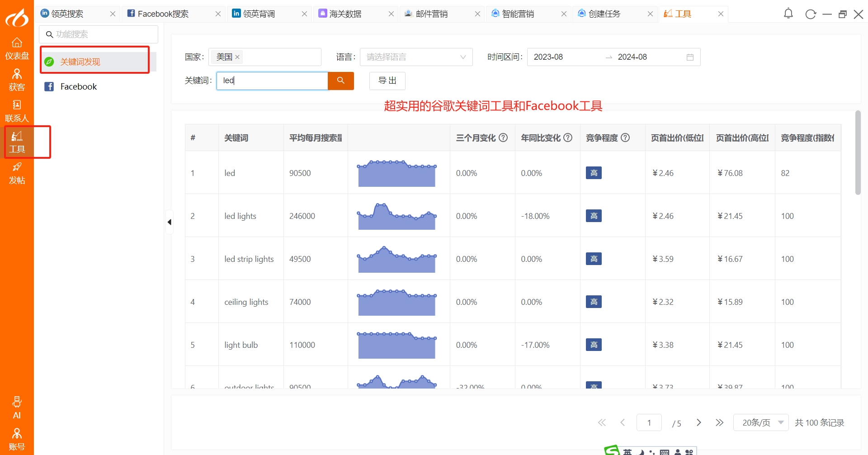Go to the last page
Viewport: 868px width, 455px height.
(x=720, y=422)
